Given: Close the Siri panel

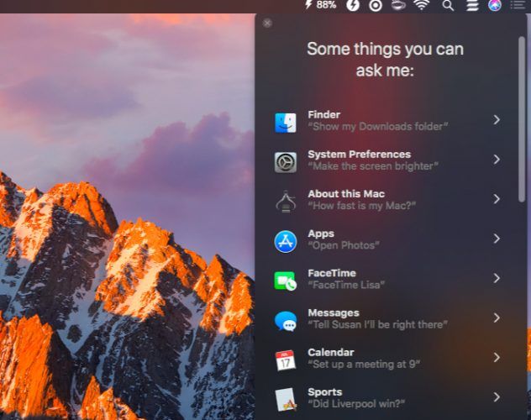Looking at the screenshot, I should tap(267, 23).
